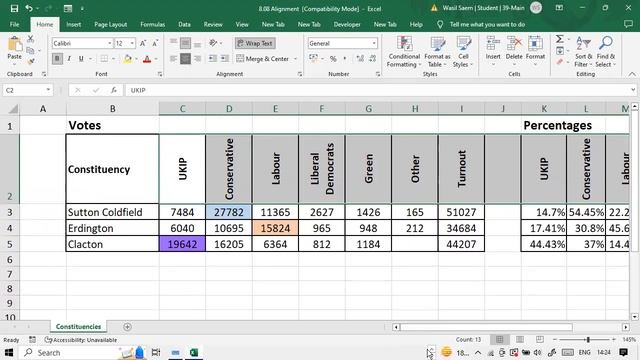Toggle Underline formatting
This screenshot has width=640, height=360.
tap(81, 59)
